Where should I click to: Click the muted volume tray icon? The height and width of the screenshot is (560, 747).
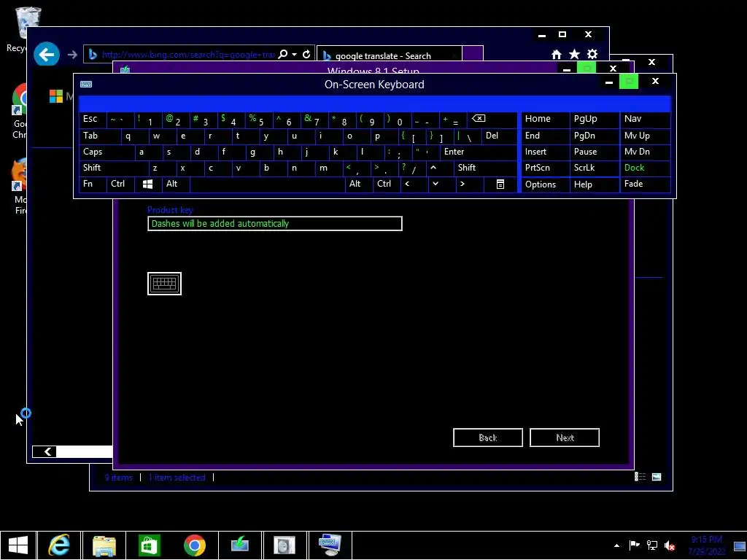[x=670, y=545]
